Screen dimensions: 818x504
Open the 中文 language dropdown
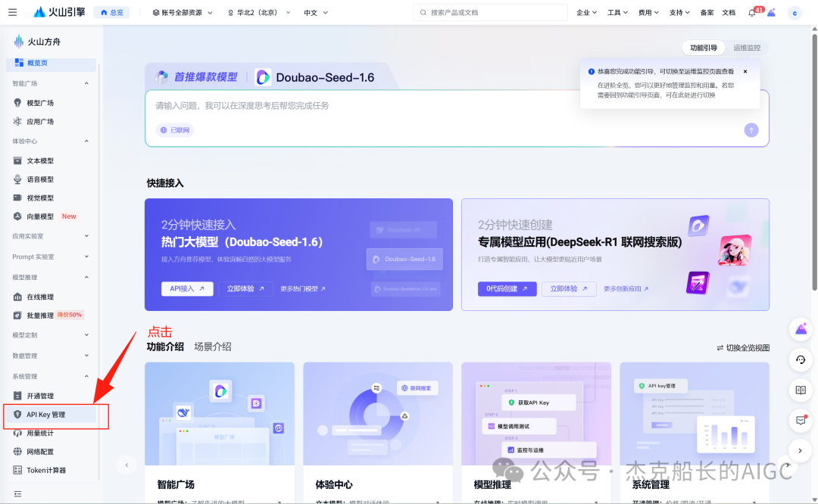[316, 13]
